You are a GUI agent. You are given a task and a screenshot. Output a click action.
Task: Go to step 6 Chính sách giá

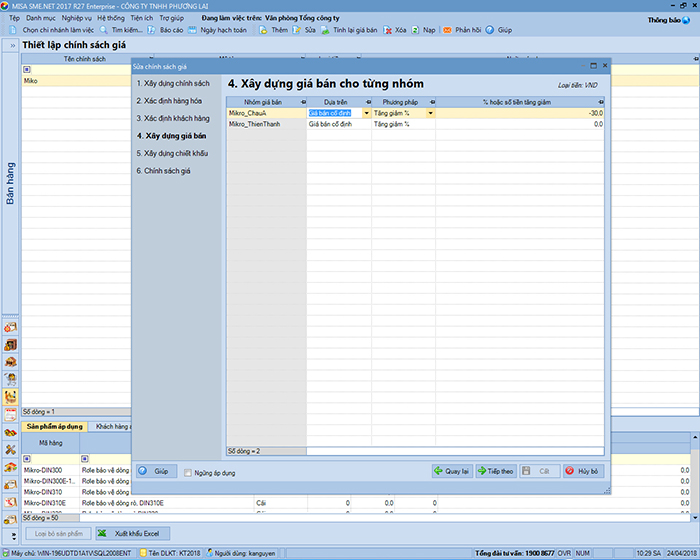[x=163, y=171]
